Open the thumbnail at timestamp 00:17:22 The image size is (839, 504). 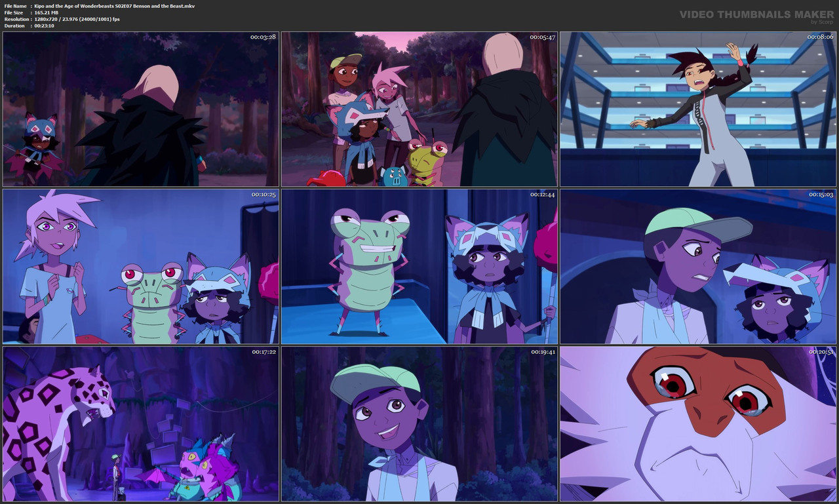(140, 423)
